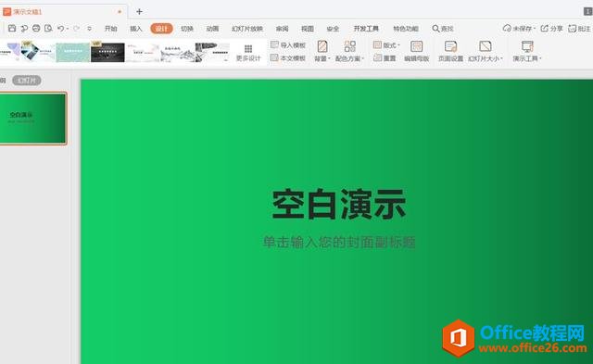Click the 分享 share button
This screenshot has height=364, width=593.
click(552, 29)
